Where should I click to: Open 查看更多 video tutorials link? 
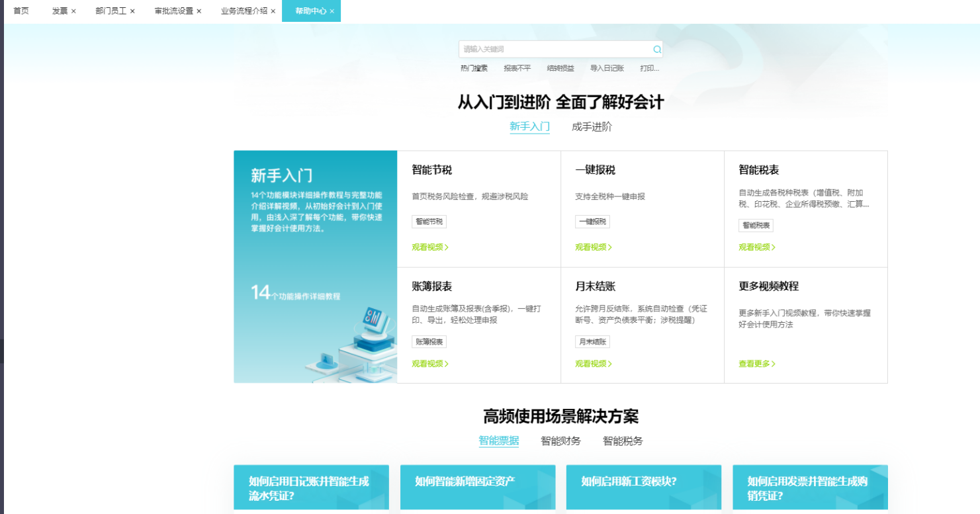pos(756,364)
